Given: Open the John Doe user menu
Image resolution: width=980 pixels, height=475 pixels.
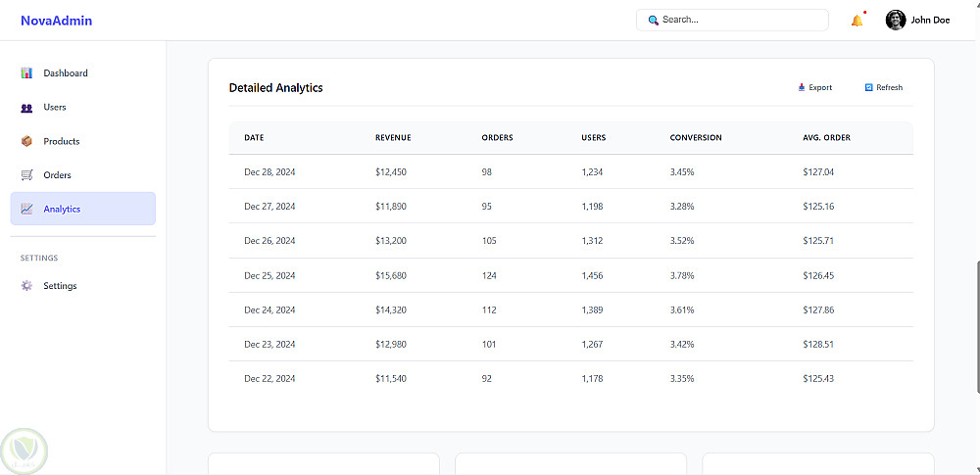Looking at the screenshot, I should tap(930, 20).
